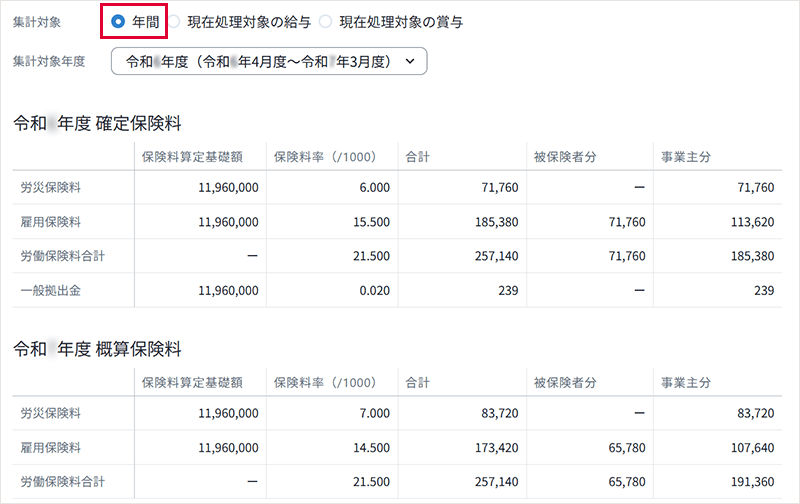Select the 年間 radio button

(119, 21)
